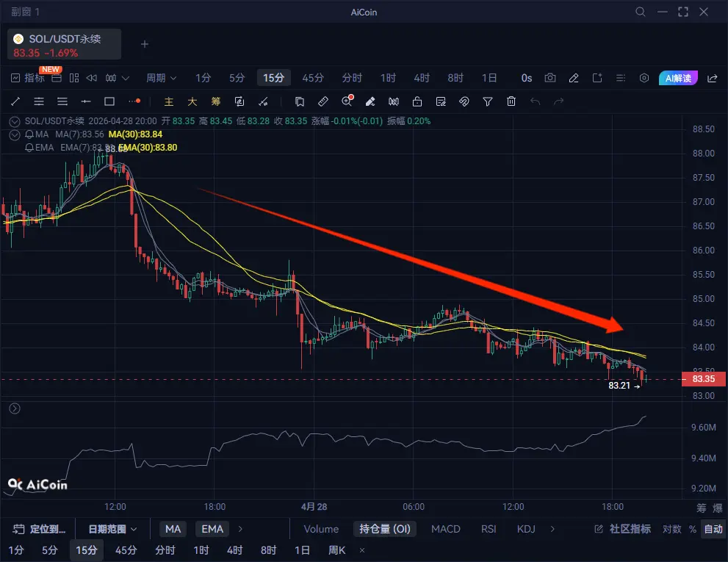Click the add-note square icon
The height and width of the screenshot is (562, 728).
click(x=597, y=78)
